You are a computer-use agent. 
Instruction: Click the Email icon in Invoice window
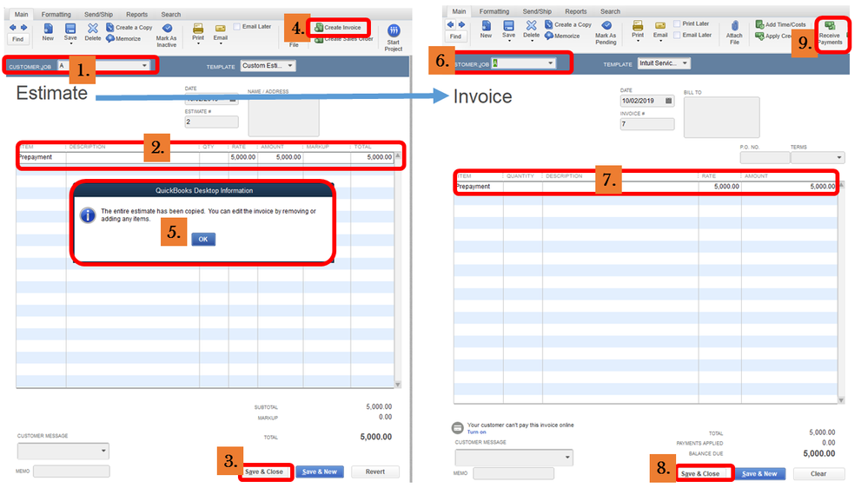pos(659,25)
